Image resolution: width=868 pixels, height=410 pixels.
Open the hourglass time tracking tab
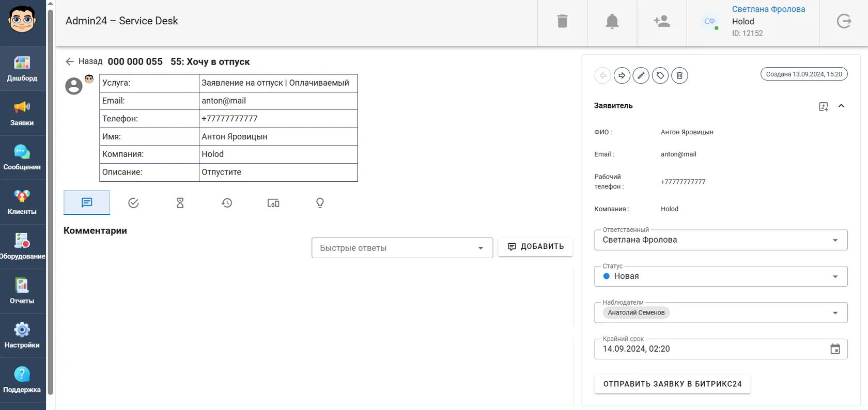click(x=180, y=203)
